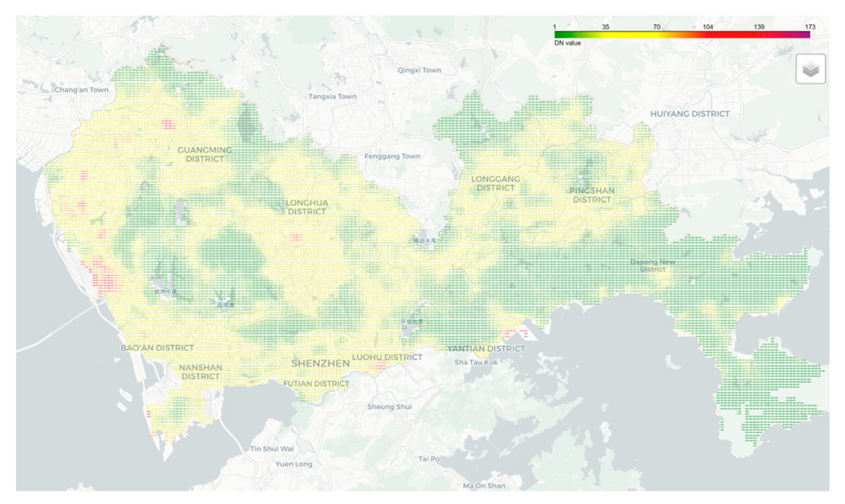Image resolution: width=845 pixels, height=504 pixels.
Task: Select the Nanshan District map label
Action: coord(200,372)
